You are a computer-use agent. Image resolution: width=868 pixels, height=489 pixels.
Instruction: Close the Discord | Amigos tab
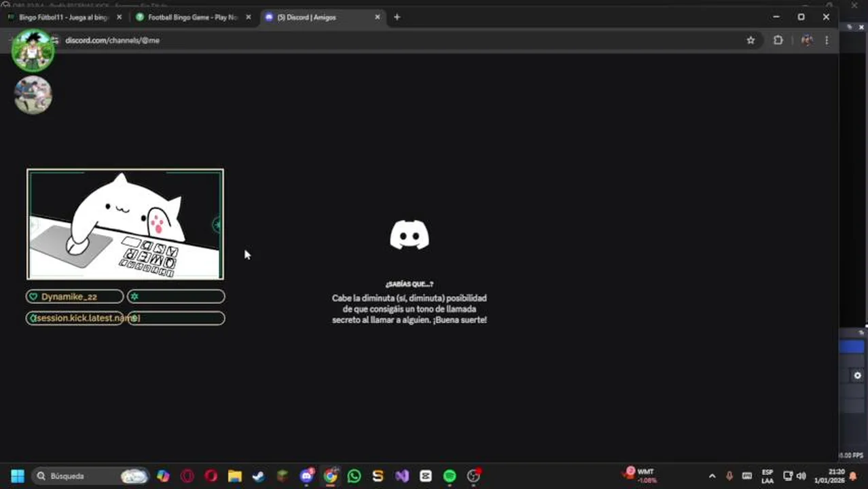click(377, 17)
